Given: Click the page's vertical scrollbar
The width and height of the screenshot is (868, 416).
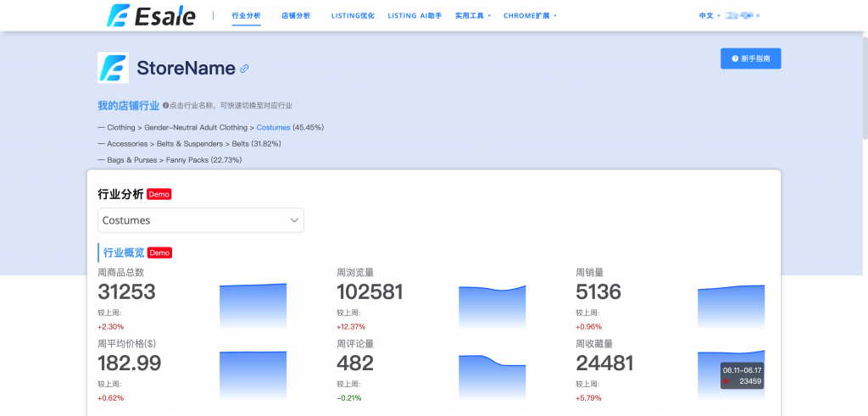Looking at the screenshot, I should pyautogui.click(x=864, y=85).
